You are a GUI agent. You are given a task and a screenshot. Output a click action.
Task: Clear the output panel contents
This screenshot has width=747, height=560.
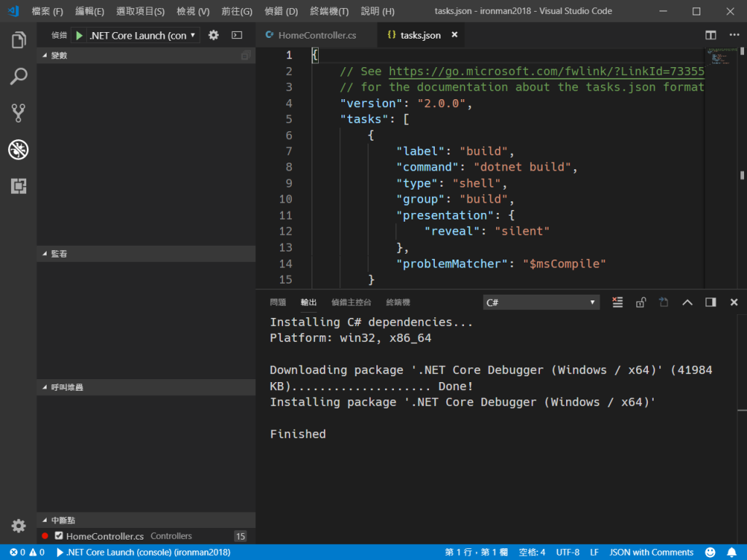click(x=617, y=302)
